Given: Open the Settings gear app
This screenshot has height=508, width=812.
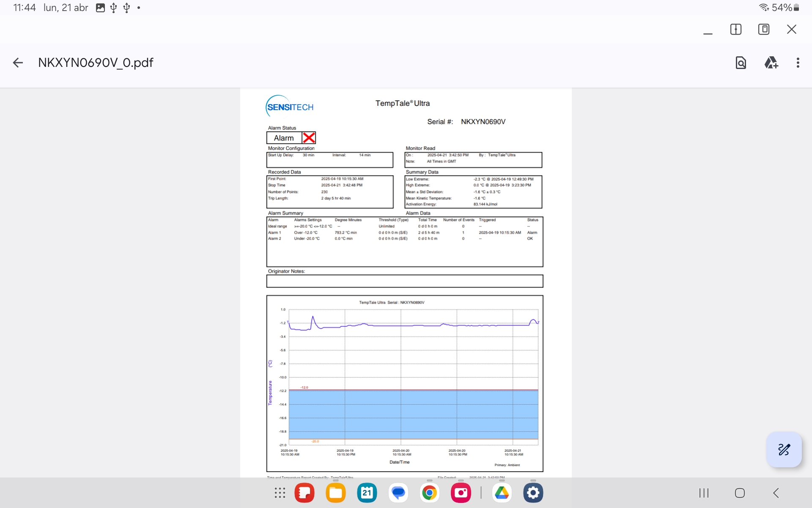Looking at the screenshot, I should pyautogui.click(x=533, y=493).
